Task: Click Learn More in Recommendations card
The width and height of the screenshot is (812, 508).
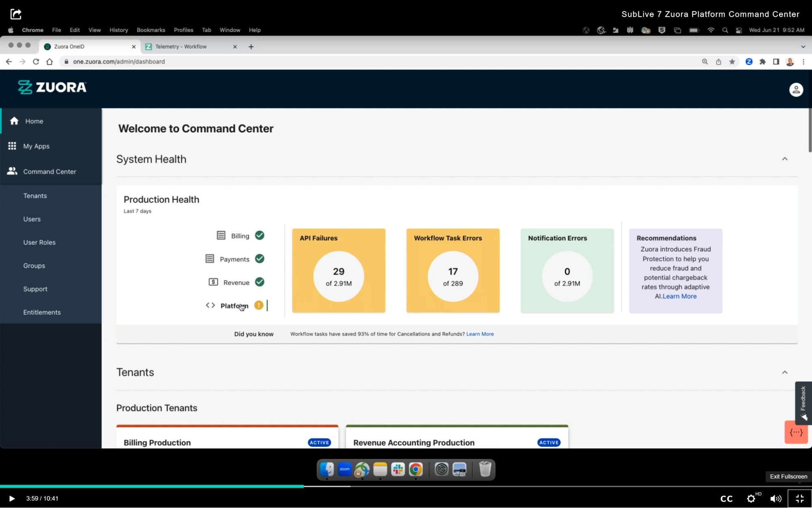Action: [680, 296]
